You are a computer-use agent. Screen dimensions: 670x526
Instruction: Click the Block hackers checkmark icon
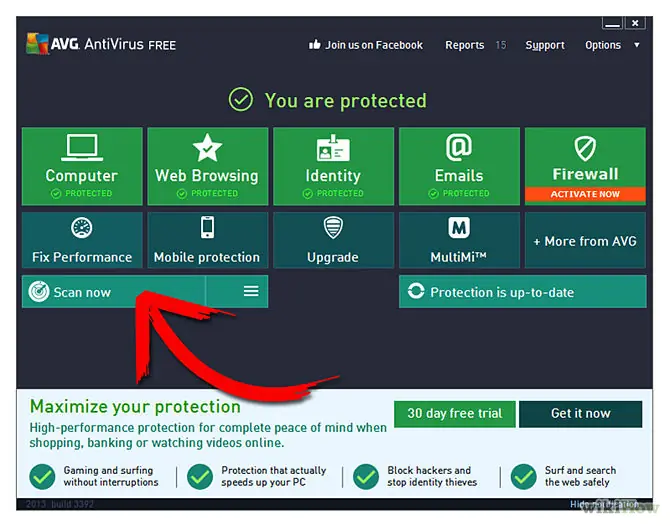pyautogui.click(x=366, y=476)
